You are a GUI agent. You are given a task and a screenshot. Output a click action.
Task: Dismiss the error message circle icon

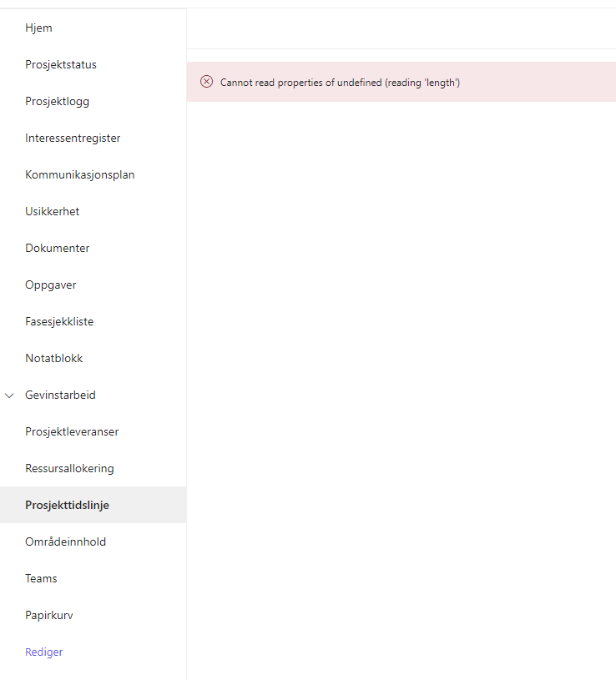tap(206, 81)
